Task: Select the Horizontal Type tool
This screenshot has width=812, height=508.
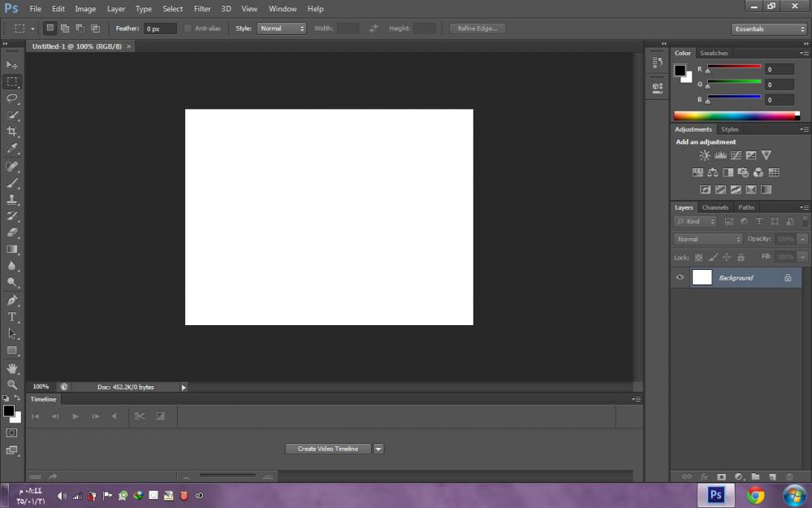Action: 12,317
